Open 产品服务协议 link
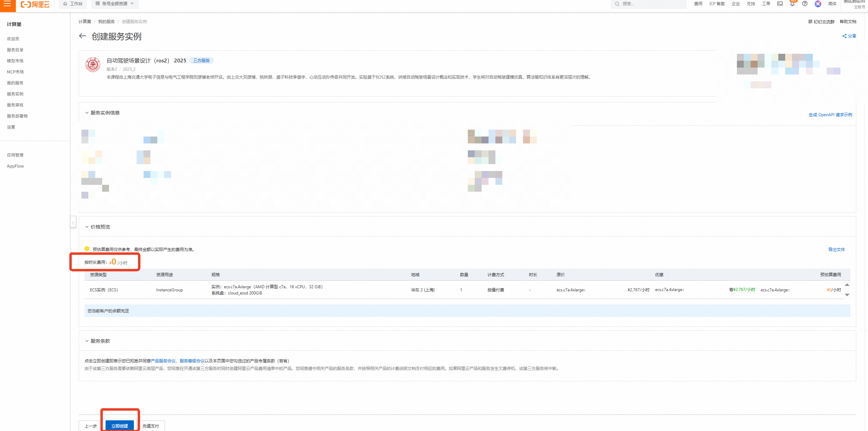868x431 pixels. 163,361
